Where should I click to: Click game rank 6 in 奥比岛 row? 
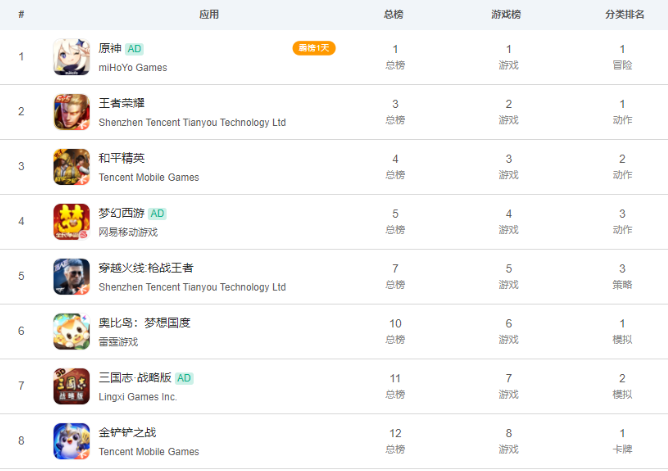point(509,324)
